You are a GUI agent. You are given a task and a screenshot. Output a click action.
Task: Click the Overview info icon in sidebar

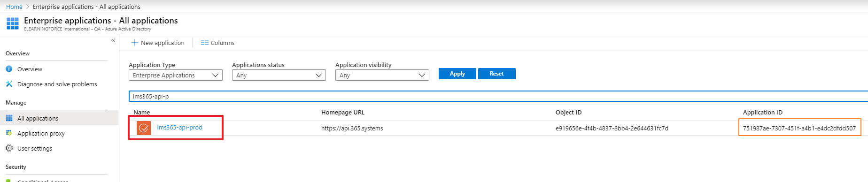[x=9, y=69]
